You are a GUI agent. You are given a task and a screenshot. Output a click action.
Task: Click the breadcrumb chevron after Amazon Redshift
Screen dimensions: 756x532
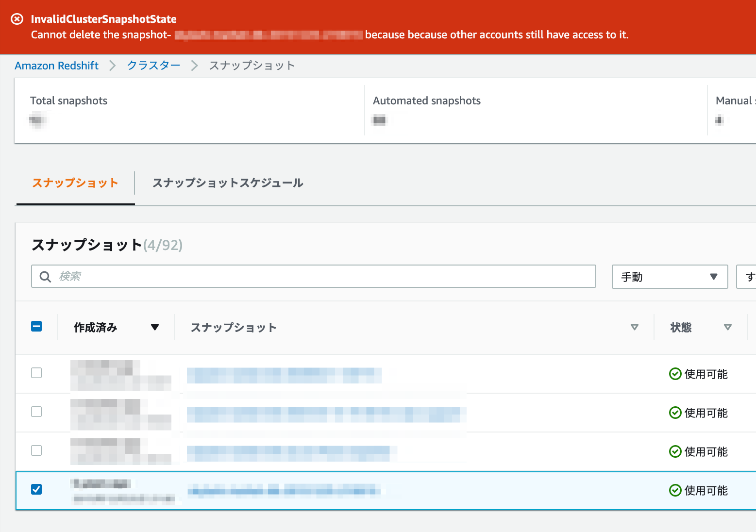(112, 65)
